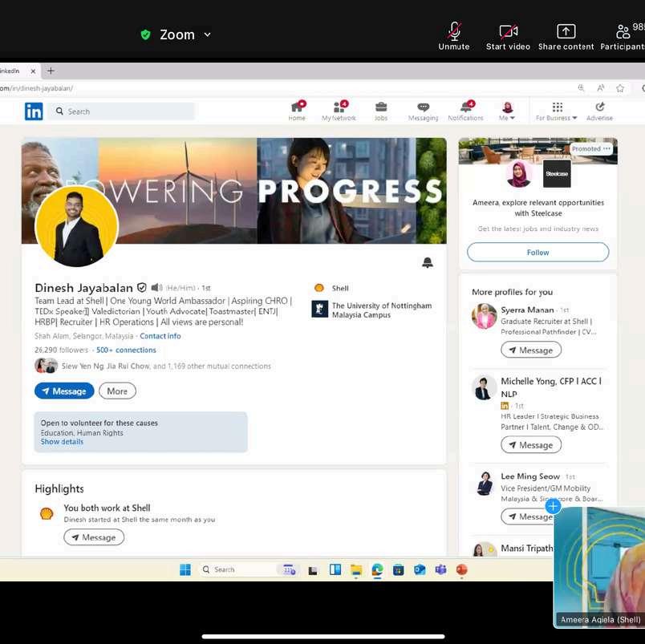The height and width of the screenshot is (644, 645).
Task: Click the Steelcase logo
Action: [x=557, y=174]
